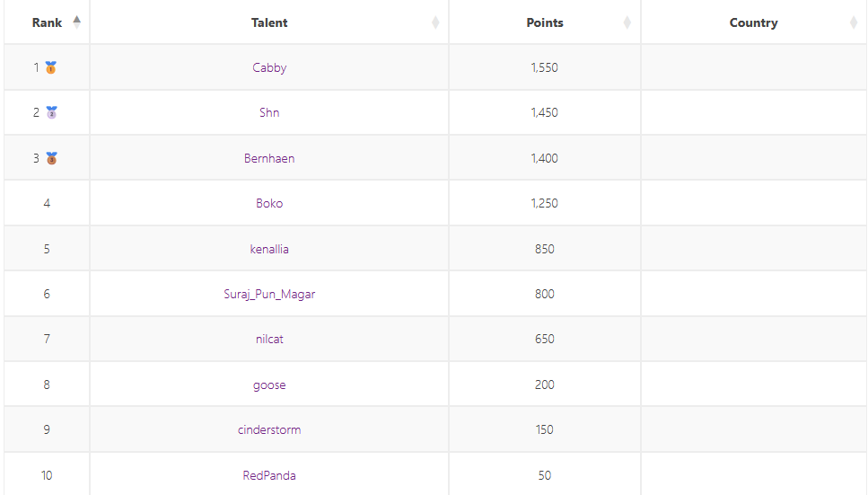868x495 pixels.
Task: View cinderstorm's profile link
Action: click(269, 429)
